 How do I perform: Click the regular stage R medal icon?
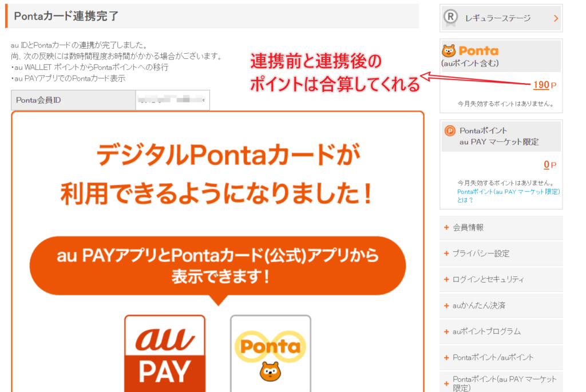click(452, 18)
